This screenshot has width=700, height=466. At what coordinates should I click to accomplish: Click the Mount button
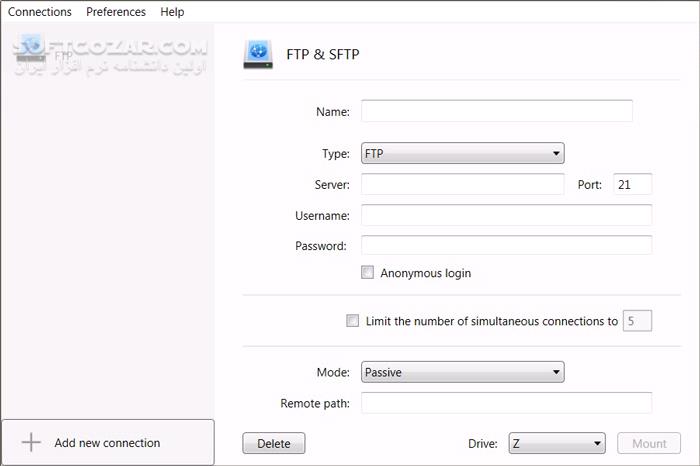click(649, 443)
